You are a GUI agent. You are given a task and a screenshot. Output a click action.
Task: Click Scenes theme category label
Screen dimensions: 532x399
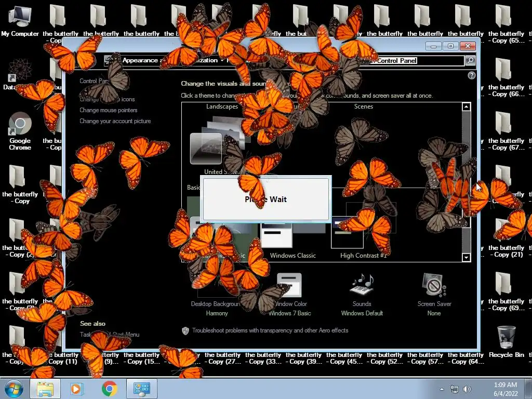coord(363,107)
